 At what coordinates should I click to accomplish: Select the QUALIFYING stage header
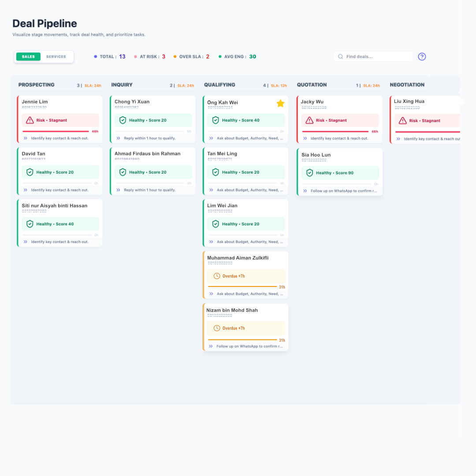coord(219,85)
